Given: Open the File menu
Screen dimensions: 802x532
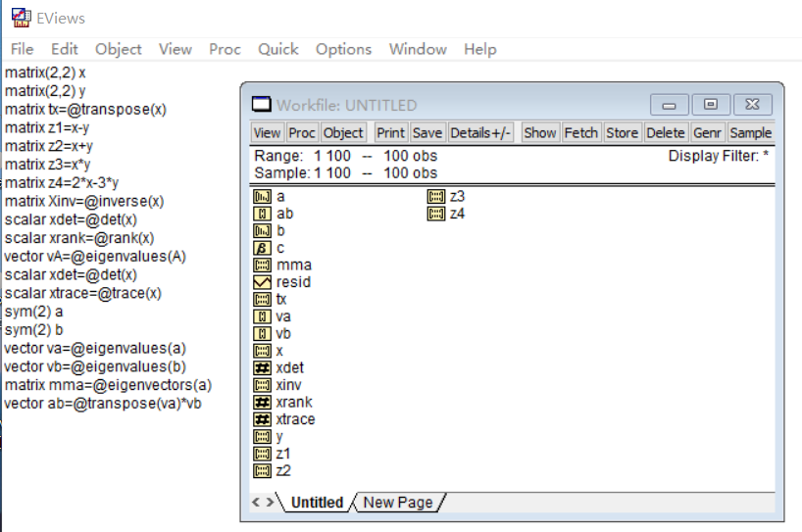Looking at the screenshot, I should pos(22,49).
